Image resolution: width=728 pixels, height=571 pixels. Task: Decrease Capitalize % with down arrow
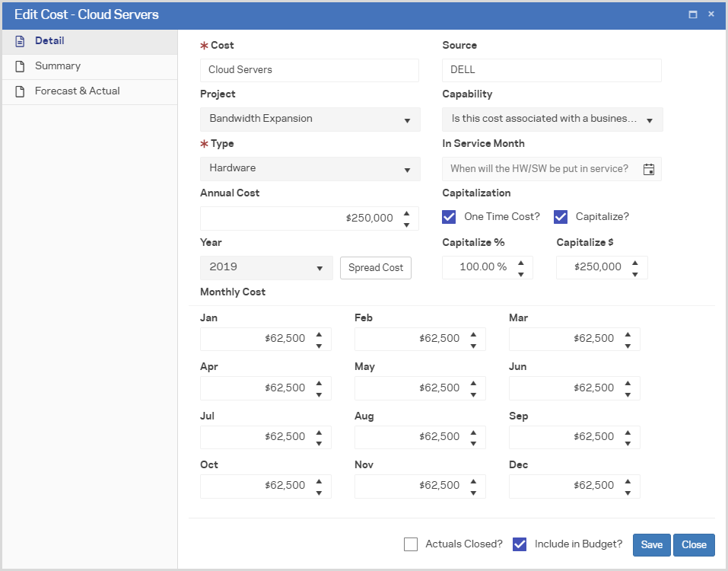(x=521, y=273)
